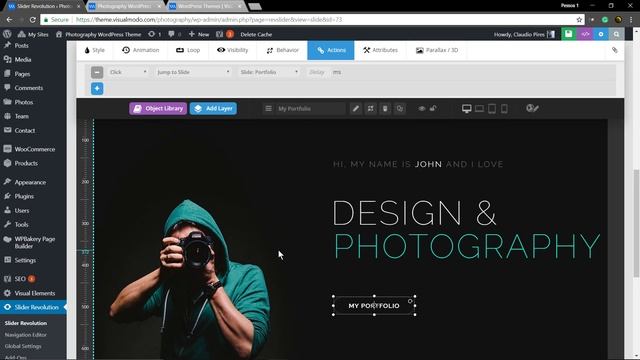Image resolution: width=640 pixels, height=360 pixels.
Task: Click the New content button in admin bar
Action: pos(199,34)
